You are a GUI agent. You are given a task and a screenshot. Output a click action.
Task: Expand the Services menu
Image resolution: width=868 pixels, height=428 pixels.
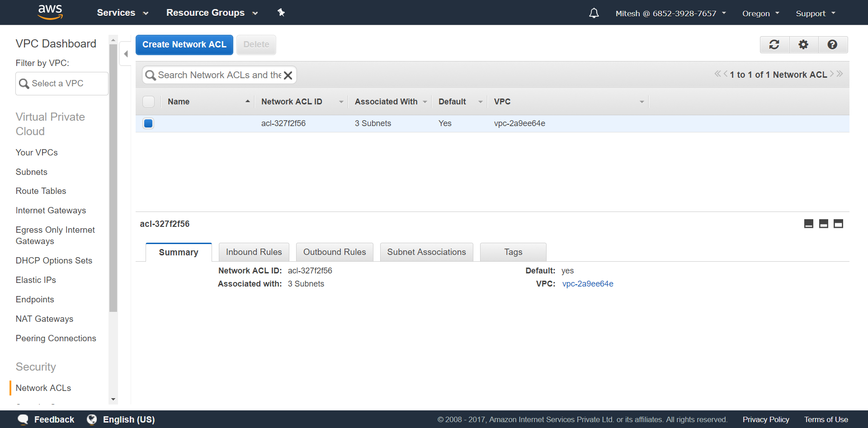[x=123, y=13]
